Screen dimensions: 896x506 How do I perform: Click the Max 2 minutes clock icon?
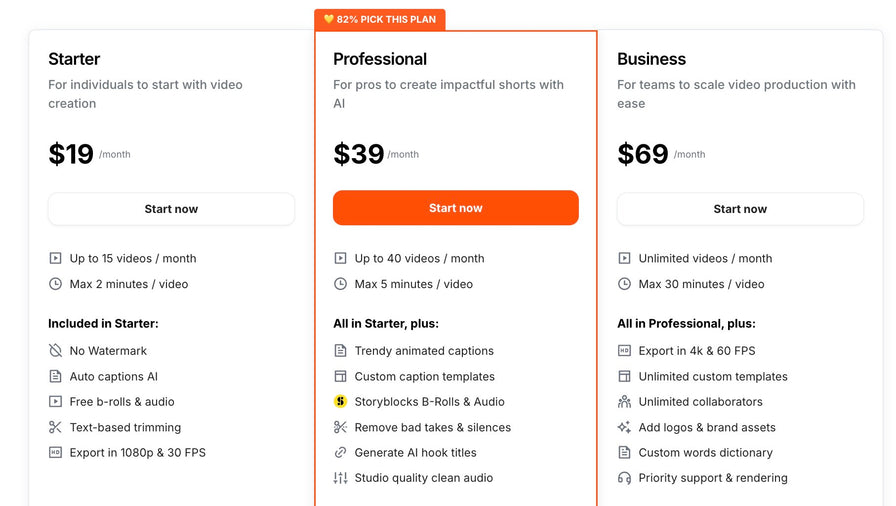pyautogui.click(x=55, y=284)
